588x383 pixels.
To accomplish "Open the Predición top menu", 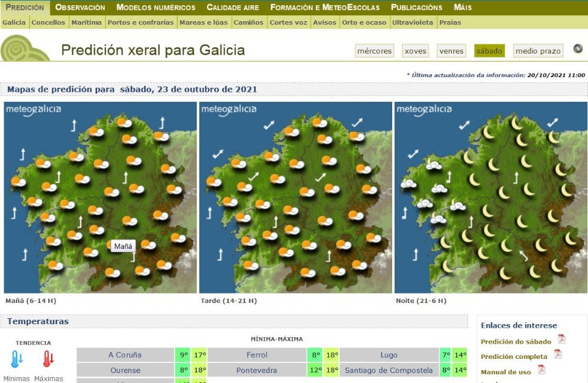I will 25,8.
